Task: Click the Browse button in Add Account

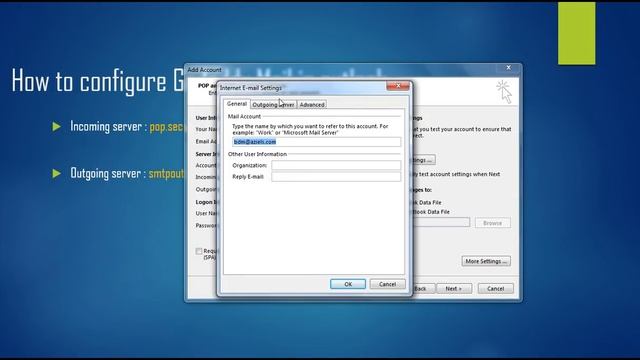Action: [493, 223]
